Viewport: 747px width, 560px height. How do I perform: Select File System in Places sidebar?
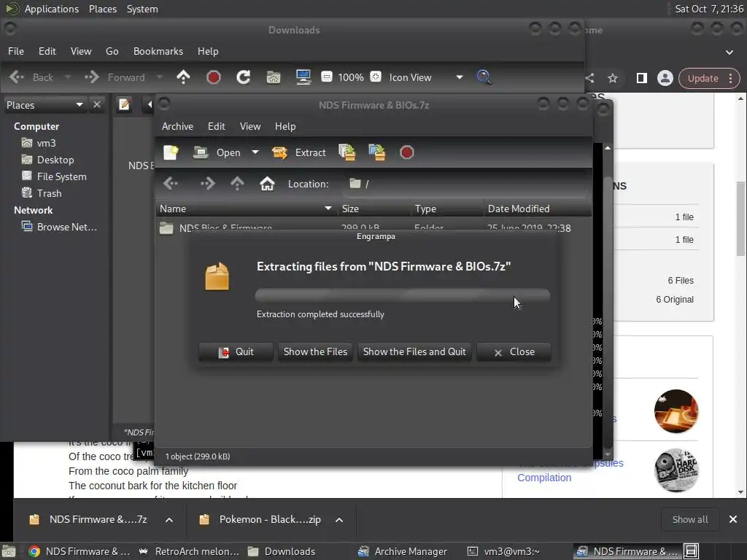tap(61, 176)
